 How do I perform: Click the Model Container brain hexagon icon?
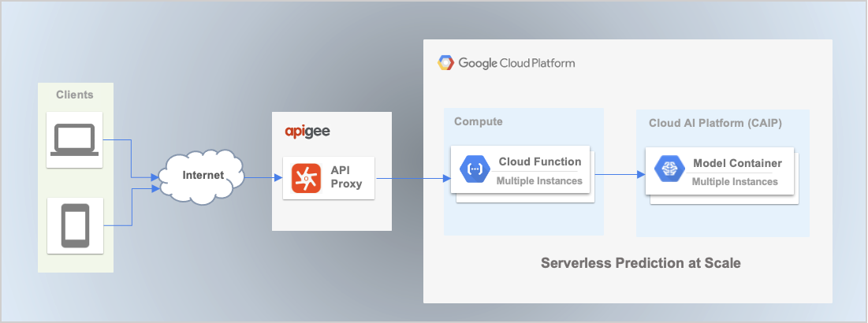point(669,169)
